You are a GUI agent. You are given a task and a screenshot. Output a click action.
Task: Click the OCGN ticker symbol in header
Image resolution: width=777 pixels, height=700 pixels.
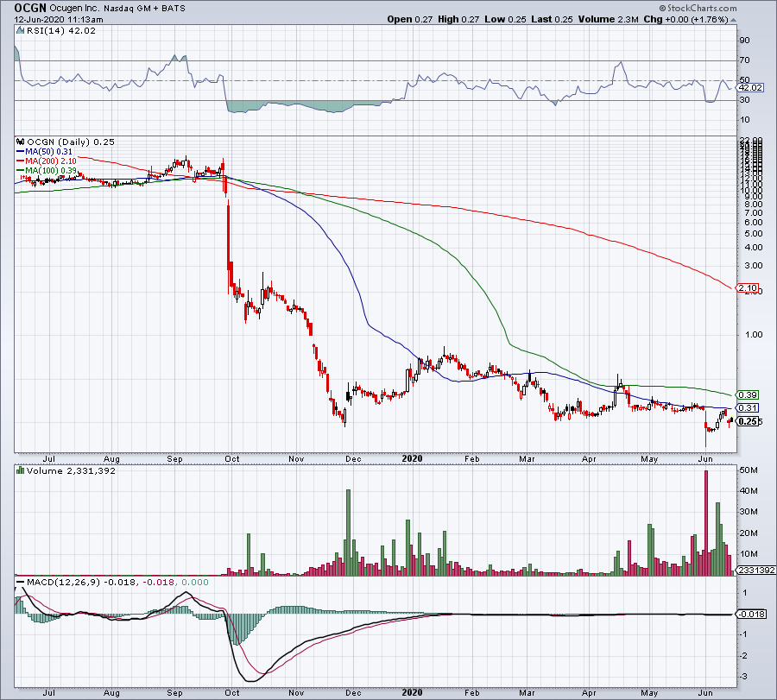pos(29,7)
